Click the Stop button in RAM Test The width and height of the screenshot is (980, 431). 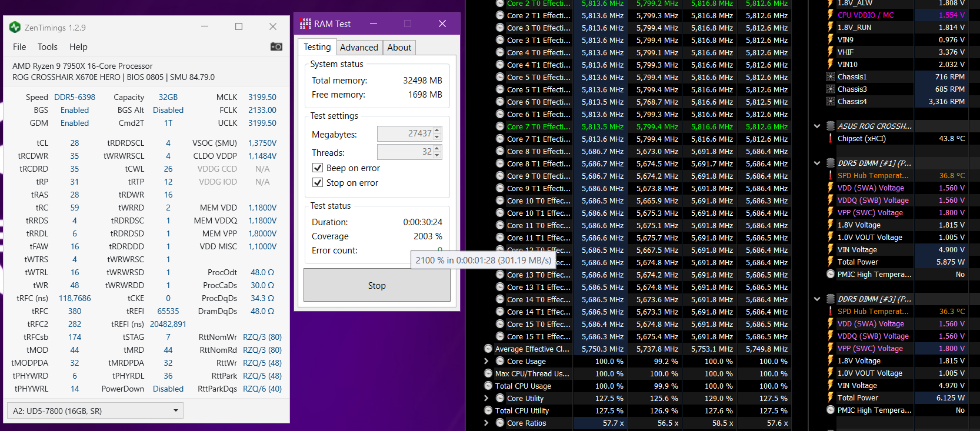[x=377, y=285]
